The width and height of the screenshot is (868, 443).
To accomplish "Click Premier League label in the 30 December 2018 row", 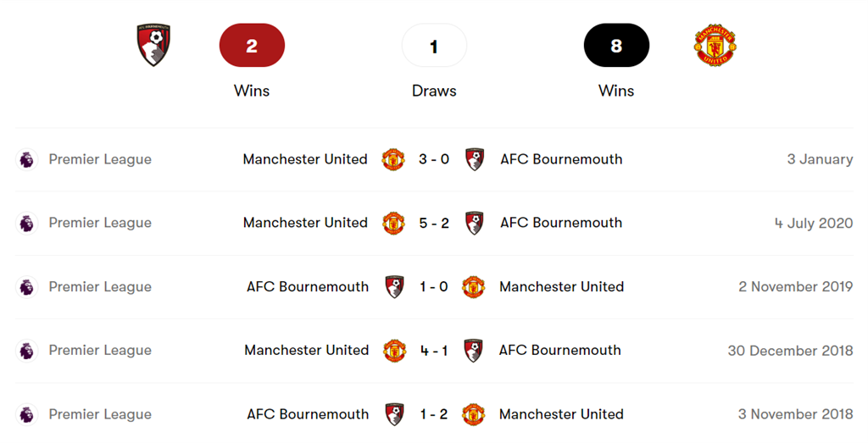I will 100,350.
